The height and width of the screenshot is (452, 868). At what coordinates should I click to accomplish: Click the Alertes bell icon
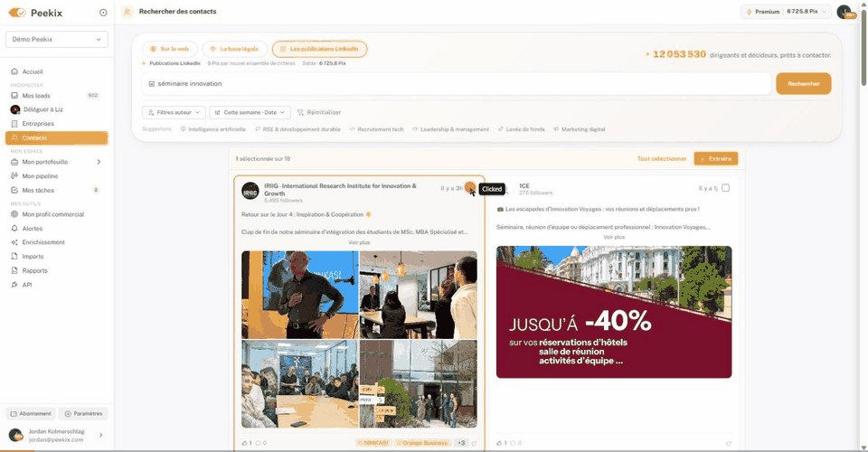tap(14, 228)
